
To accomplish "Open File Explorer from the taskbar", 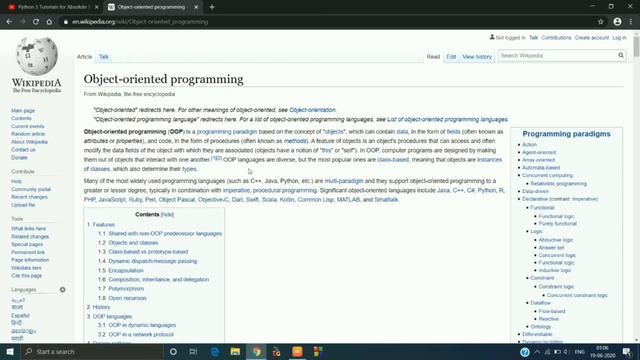I will click(x=236, y=351).
